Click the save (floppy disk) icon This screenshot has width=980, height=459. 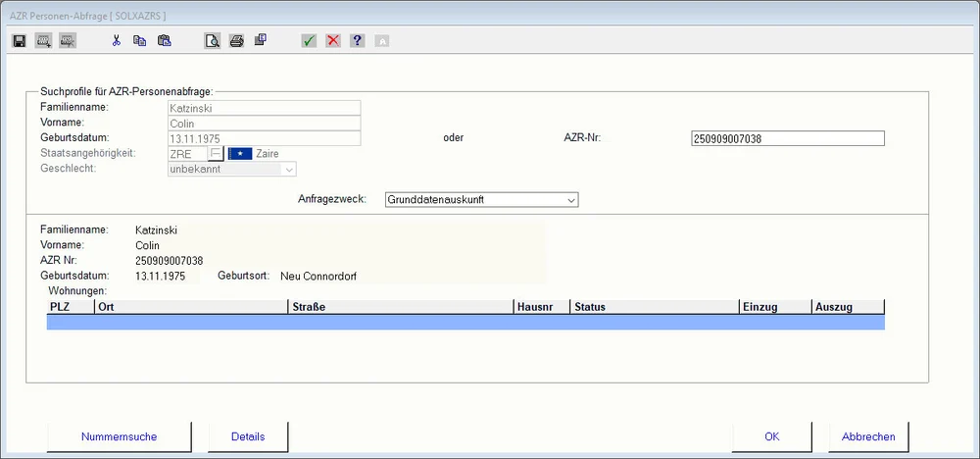[19, 41]
